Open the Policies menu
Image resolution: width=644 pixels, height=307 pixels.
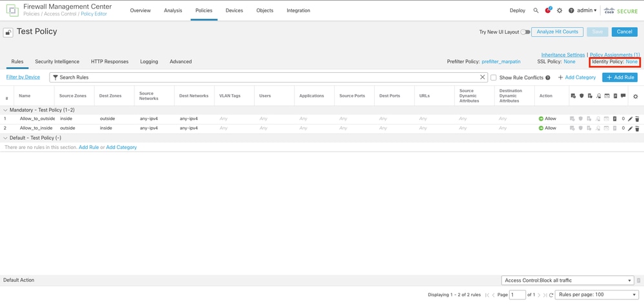click(204, 10)
